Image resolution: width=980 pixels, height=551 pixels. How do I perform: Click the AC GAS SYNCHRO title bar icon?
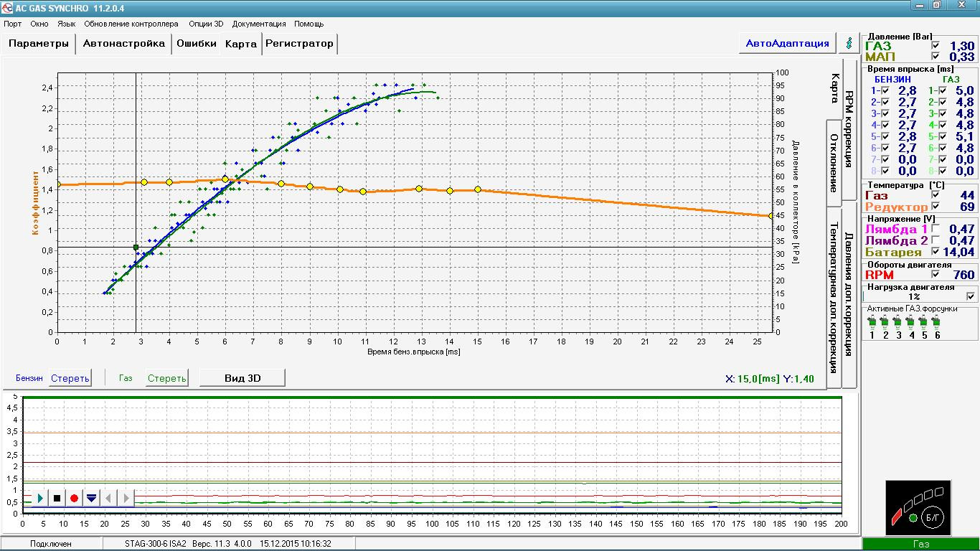point(6,6)
